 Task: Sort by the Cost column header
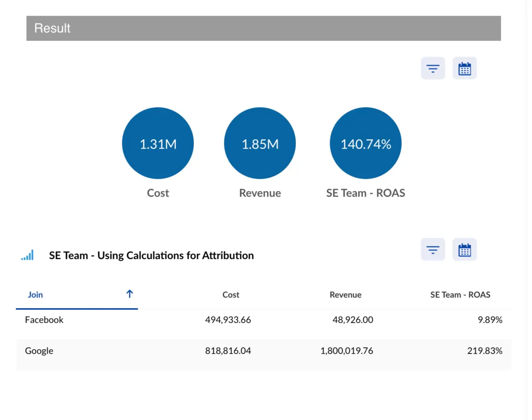pos(231,295)
